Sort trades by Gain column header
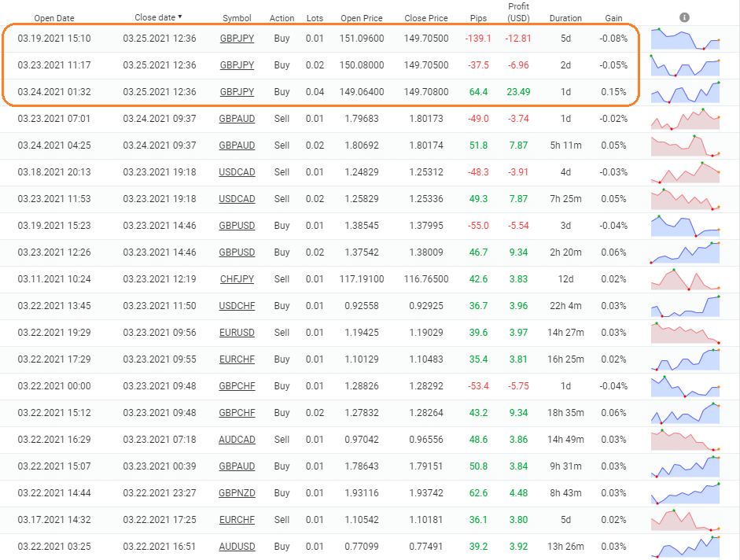The image size is (740, 560). pyautogui.click(x=613, y=18)
